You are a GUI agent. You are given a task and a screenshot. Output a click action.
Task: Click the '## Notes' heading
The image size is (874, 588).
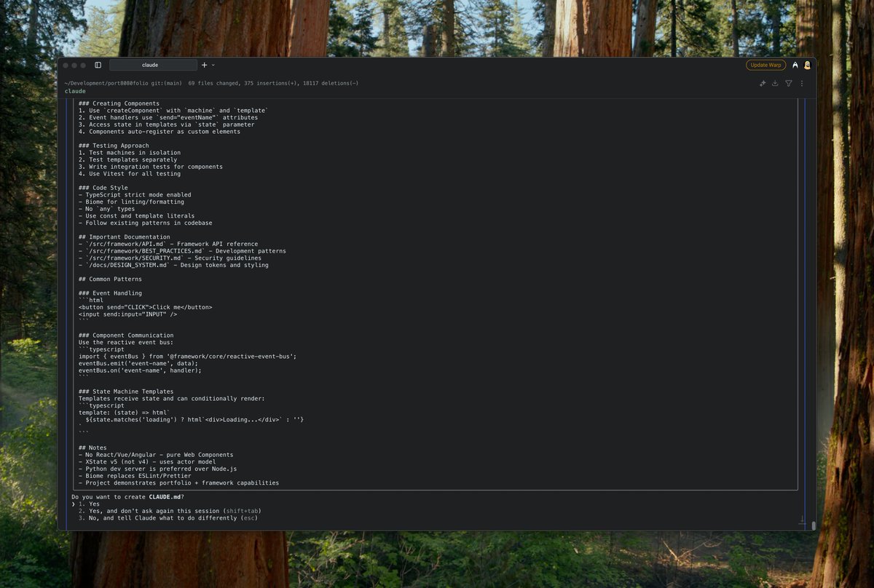click(x=92, y=448)
